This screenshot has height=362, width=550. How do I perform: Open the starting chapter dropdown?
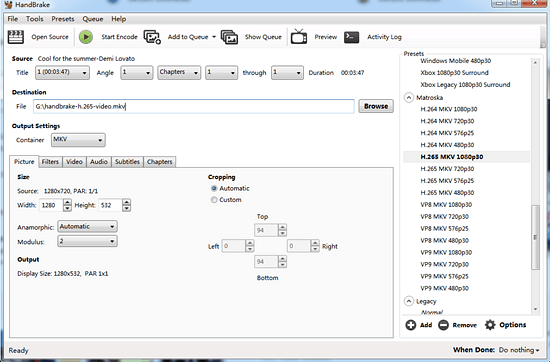pyautogui.click(x=221, y=73)
